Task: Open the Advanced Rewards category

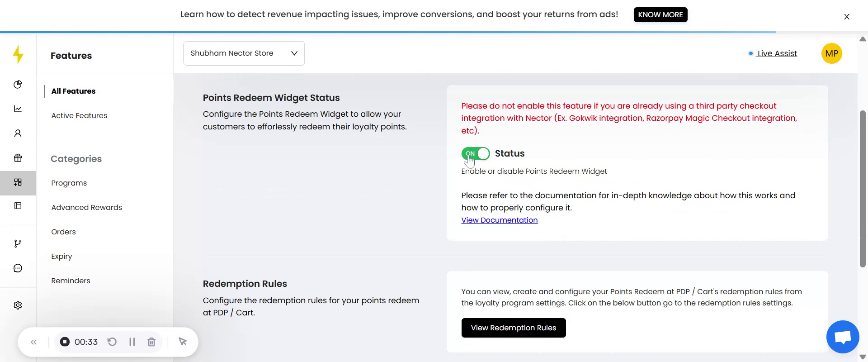Action: (x=86, y=208)
